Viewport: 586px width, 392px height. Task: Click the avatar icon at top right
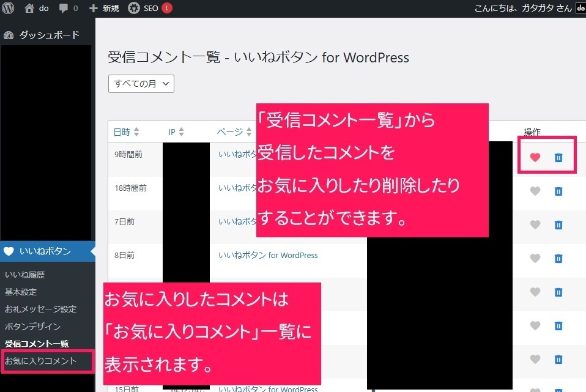point(580,8)
